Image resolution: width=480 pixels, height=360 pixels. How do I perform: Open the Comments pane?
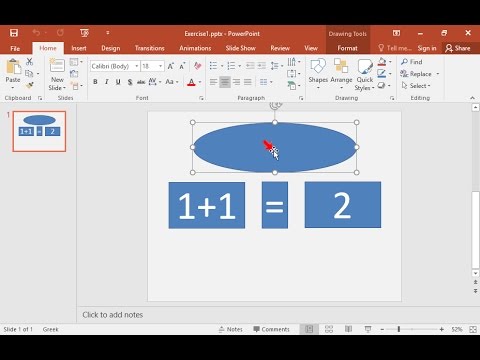click(271, 329)
